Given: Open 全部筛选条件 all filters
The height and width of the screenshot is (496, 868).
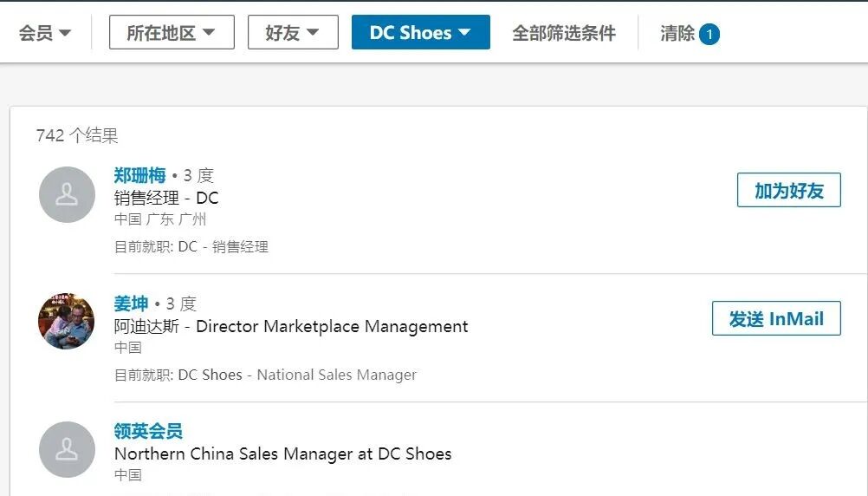Looking at the screenshot, I should coord(564,33).
